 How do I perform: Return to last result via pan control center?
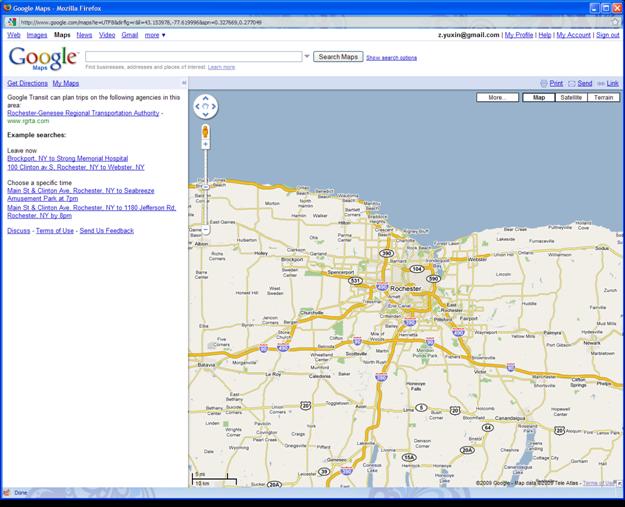tap(205, 106)
